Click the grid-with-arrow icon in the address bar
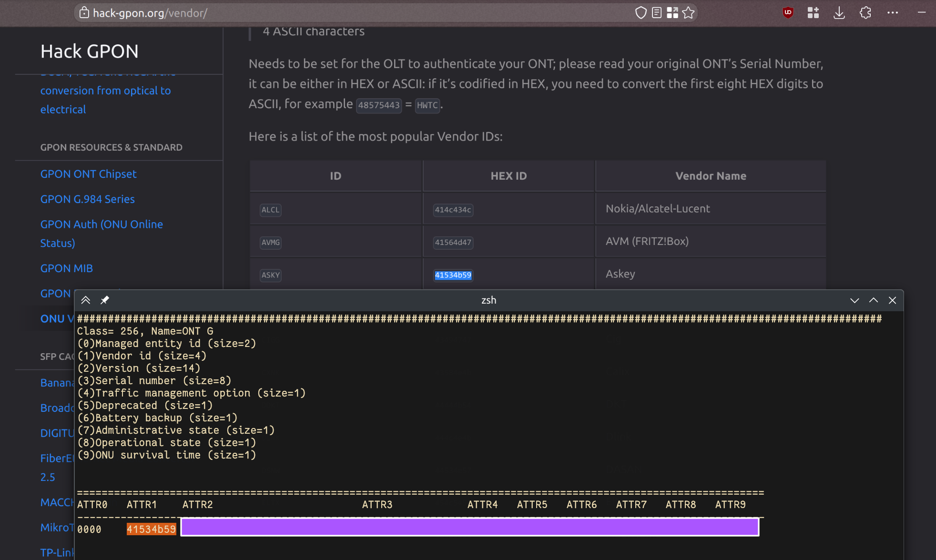Screen dimensions: 936x560 tap(672, 13)
